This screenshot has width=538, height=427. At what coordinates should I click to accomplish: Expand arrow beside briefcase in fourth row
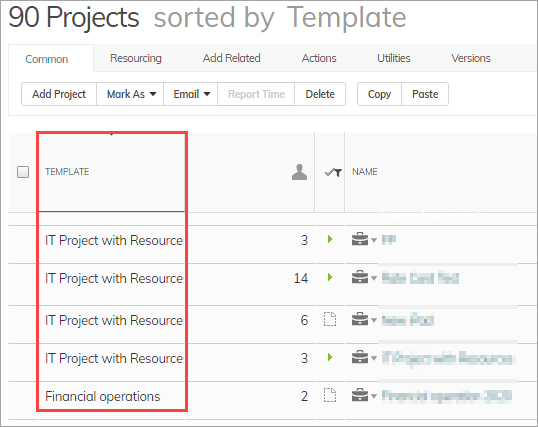(x=374, y=359)
